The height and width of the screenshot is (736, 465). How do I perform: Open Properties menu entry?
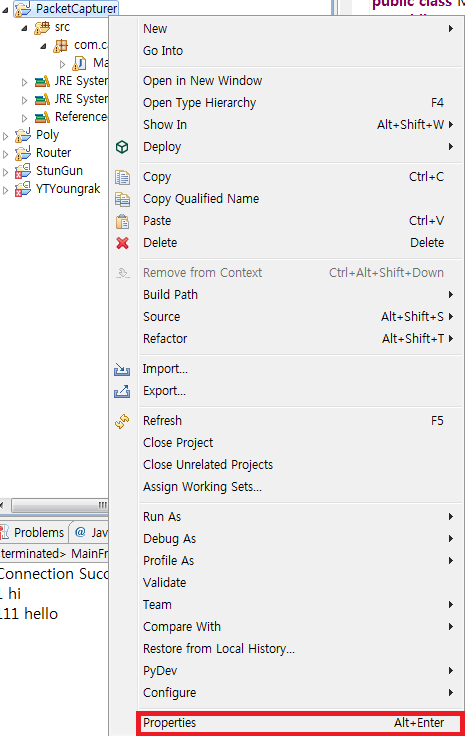pyautogui.click(x=300, y=722)
